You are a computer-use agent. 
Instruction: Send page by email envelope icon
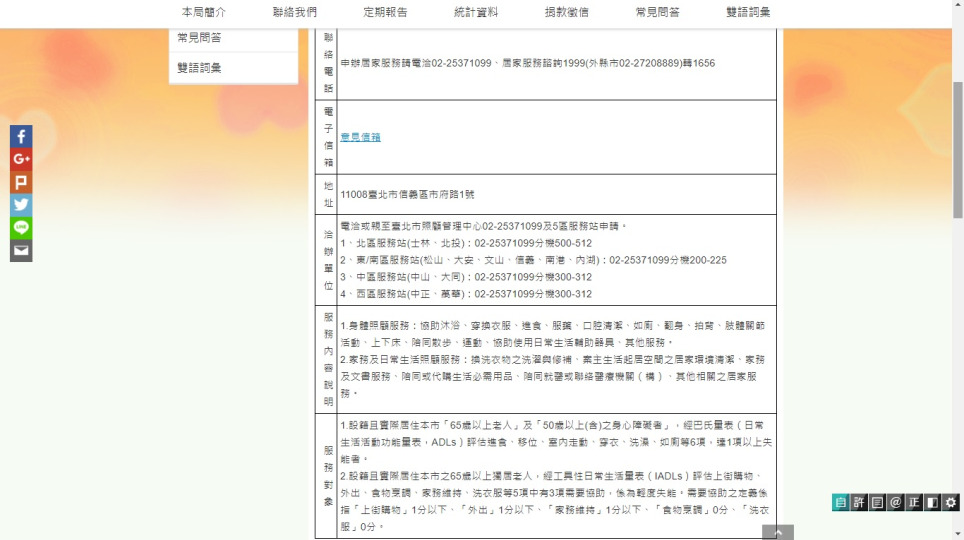pos(21,251)
